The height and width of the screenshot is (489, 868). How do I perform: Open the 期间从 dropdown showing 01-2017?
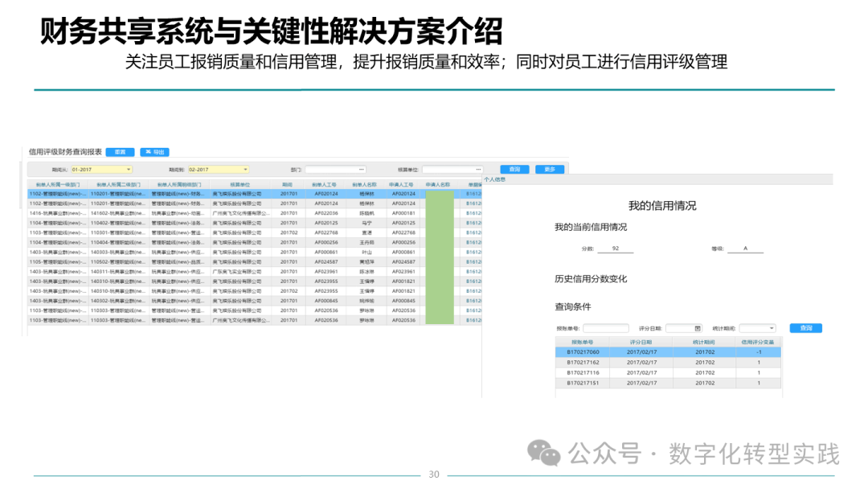pos(102,170)
